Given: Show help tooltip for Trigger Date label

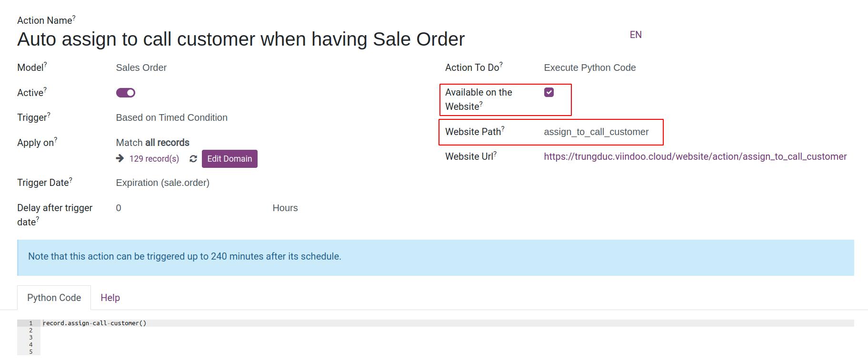Looking at the screenshot, I should [71, 180].
